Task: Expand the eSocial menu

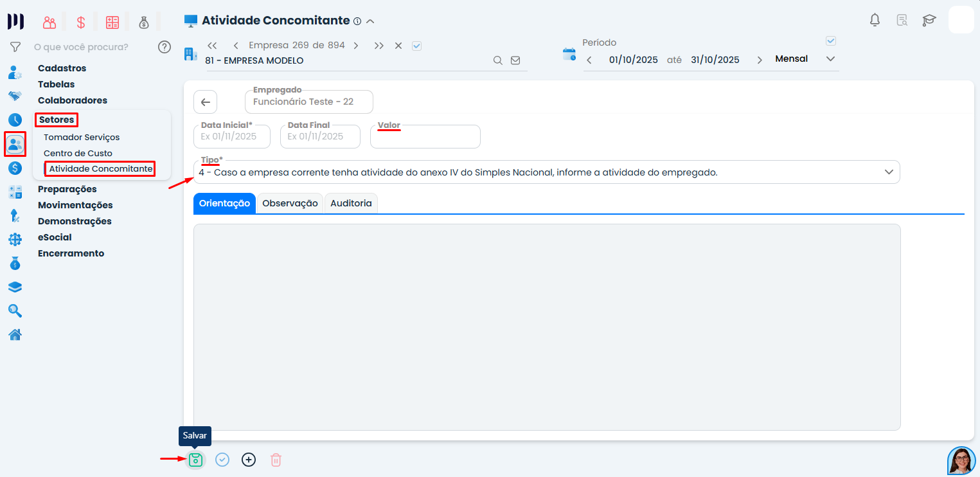Action: (x=55, y=237)
